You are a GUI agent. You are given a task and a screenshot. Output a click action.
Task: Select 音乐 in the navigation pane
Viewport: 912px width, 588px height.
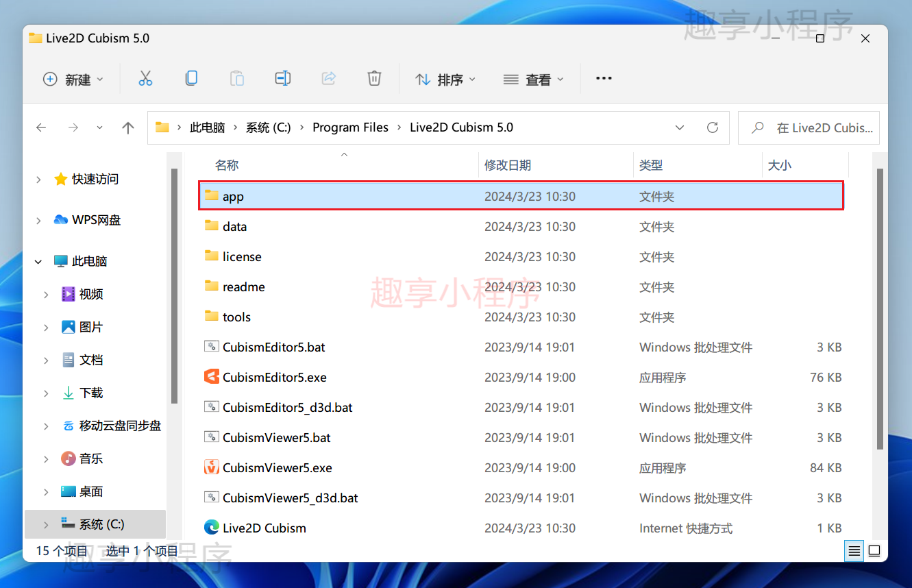coord(91,458)
